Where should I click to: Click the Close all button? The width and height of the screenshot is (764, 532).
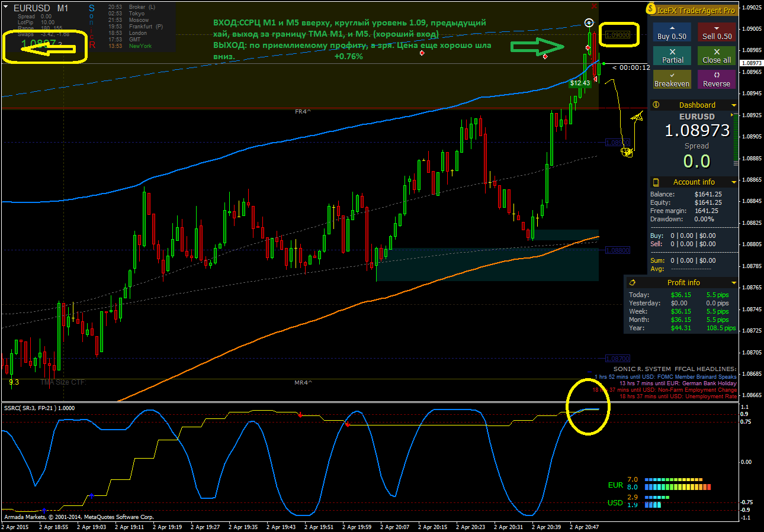[x=717, y=56]
